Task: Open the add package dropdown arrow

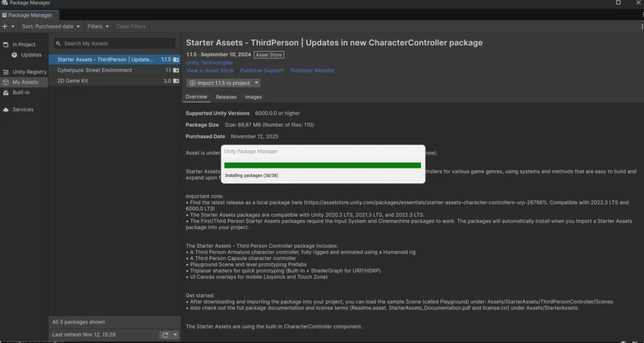Action: [13, 26]
